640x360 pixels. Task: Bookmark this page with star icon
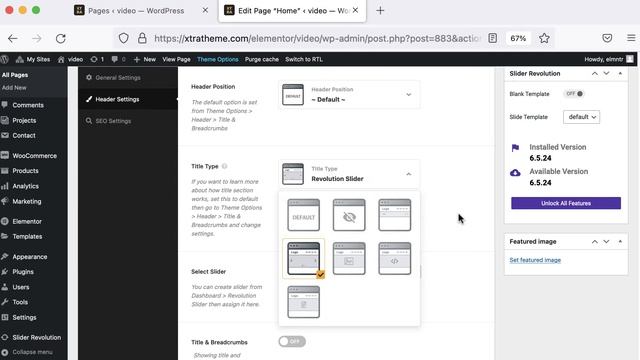pyautogui.click(x=544, y=38)
